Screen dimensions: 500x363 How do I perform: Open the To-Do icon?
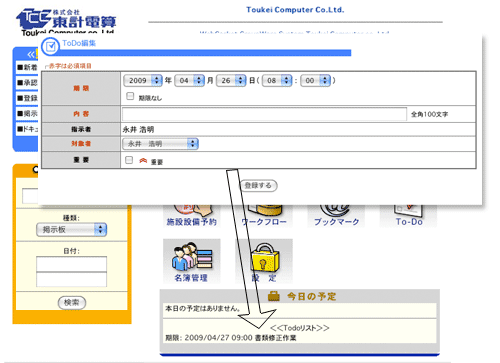[x=409, y=216]
